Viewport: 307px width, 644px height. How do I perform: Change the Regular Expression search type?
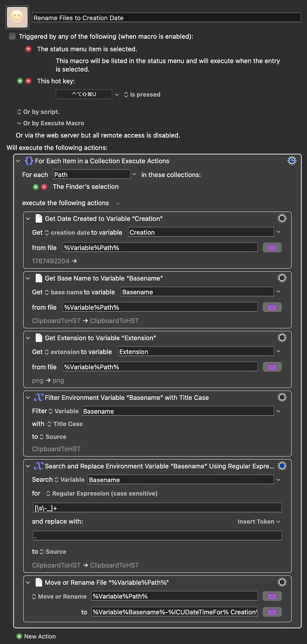pyautogui.click(x=101, y=494)
